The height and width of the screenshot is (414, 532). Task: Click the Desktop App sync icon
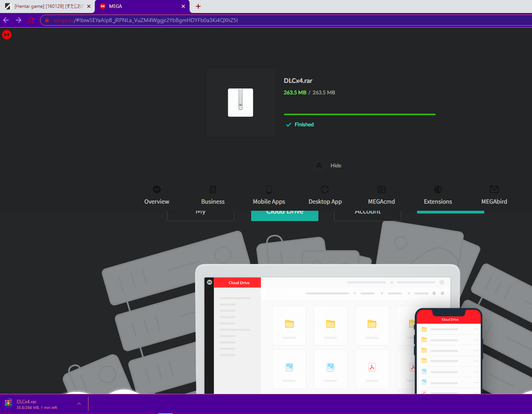(325, 189)
